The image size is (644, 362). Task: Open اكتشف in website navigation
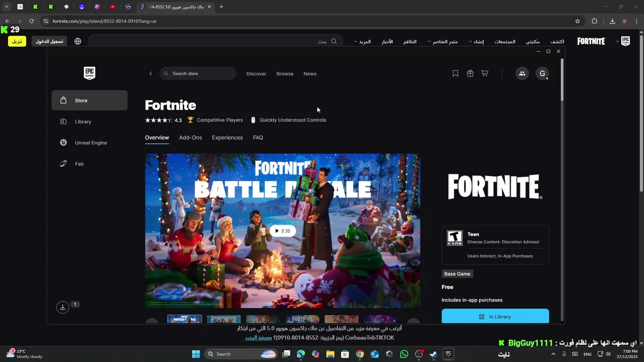pyautogui.click(x=557, y=42)
